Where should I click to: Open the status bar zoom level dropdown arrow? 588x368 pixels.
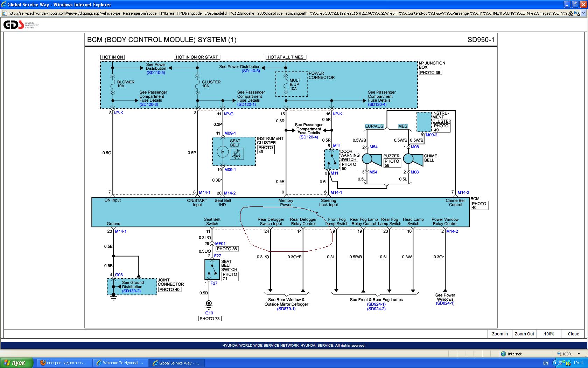pos(579,354)
